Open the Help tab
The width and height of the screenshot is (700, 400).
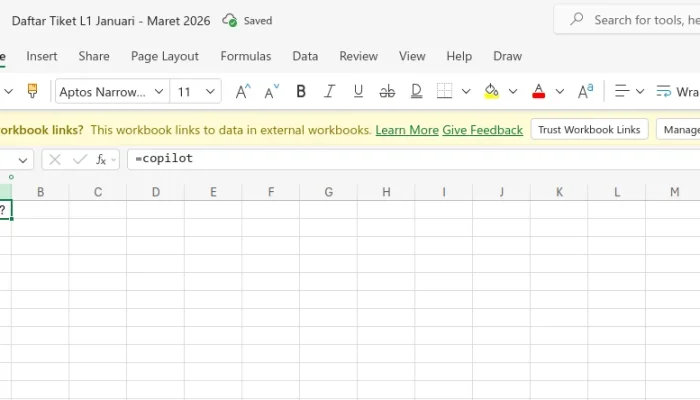(459, 56)
